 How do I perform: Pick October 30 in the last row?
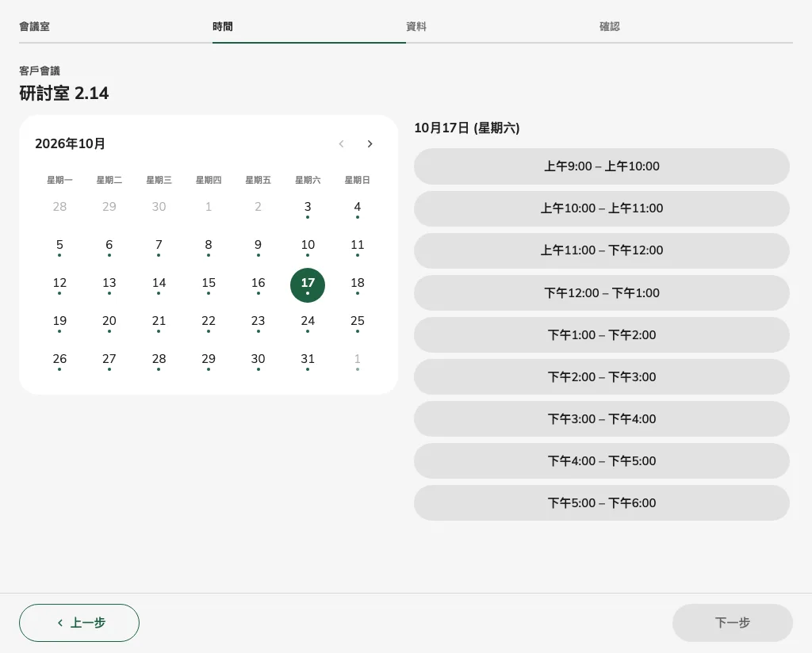pos(258,361)
